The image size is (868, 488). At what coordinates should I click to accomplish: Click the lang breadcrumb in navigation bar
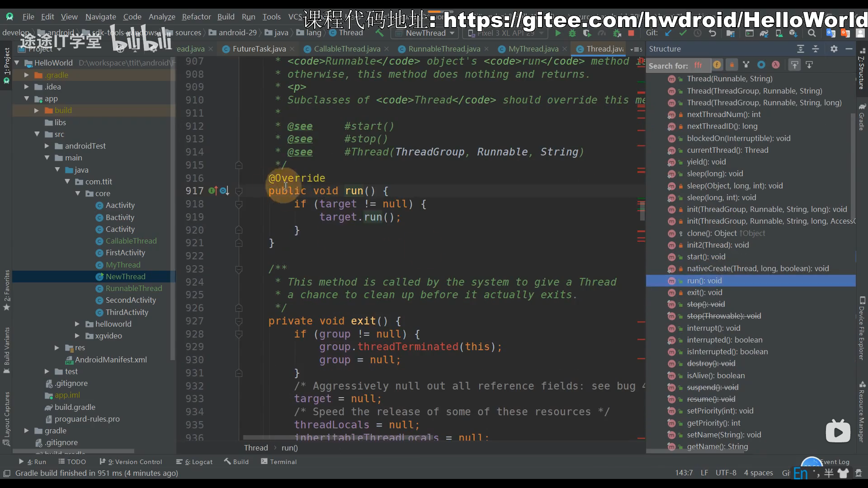(309, 33)
